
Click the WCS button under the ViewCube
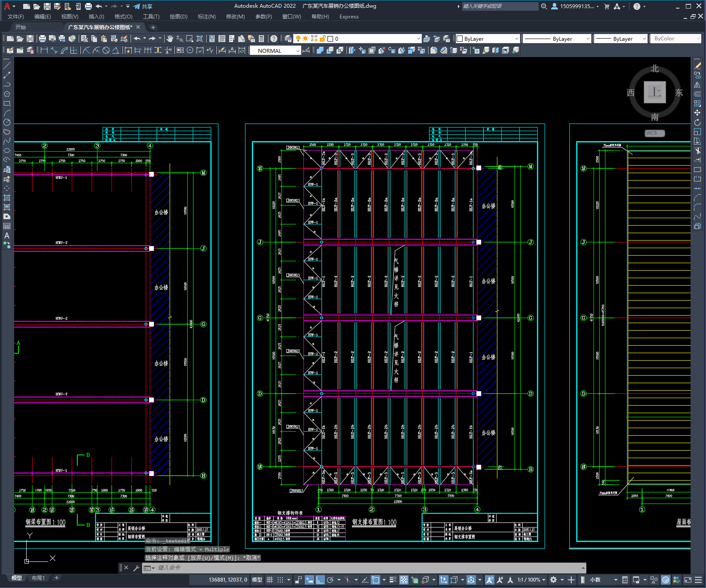click(x=654, y=133)
